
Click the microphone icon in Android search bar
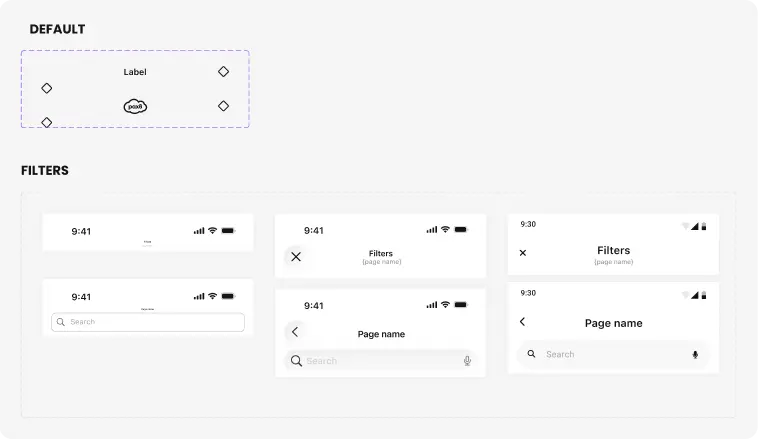pos(695,354)
